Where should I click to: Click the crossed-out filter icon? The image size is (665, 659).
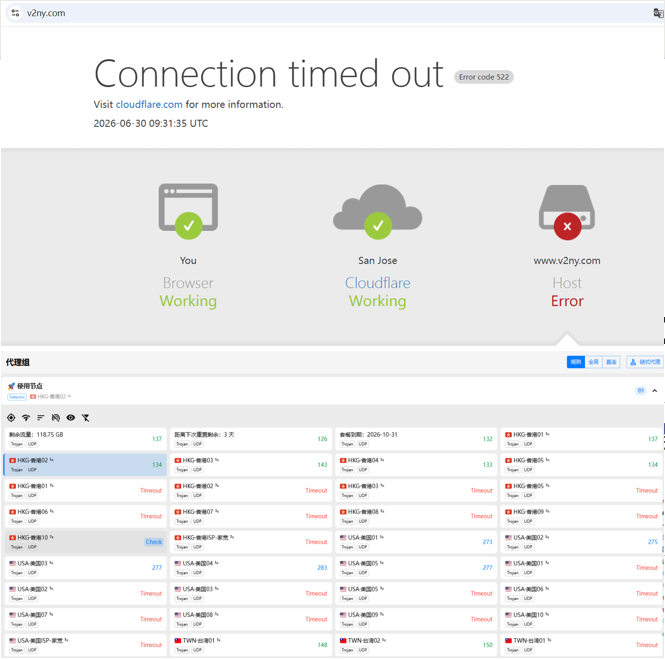coord(86,418)
